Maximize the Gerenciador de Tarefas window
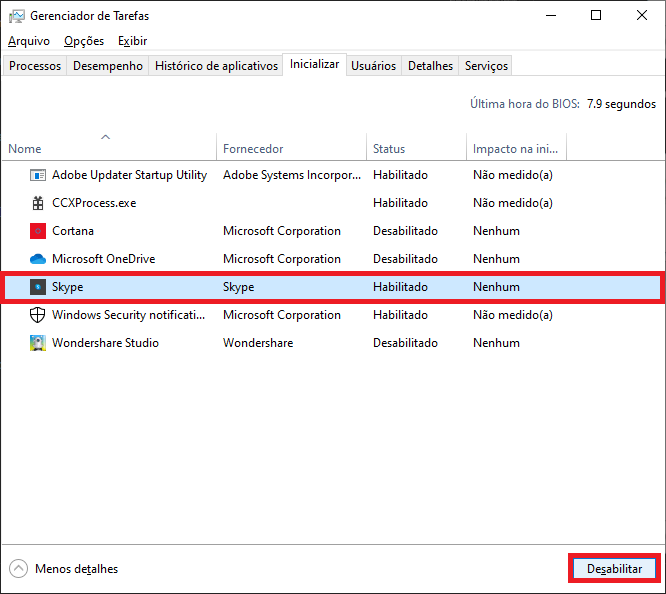This screenshot has height=594, width=666. pos(596,16)
